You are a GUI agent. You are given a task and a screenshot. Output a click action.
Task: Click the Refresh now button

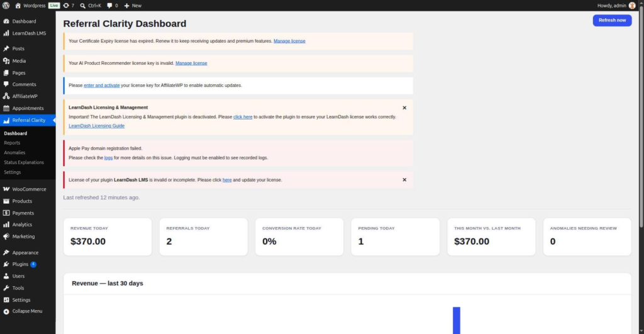pyautogui.click(x=612, y=20)
